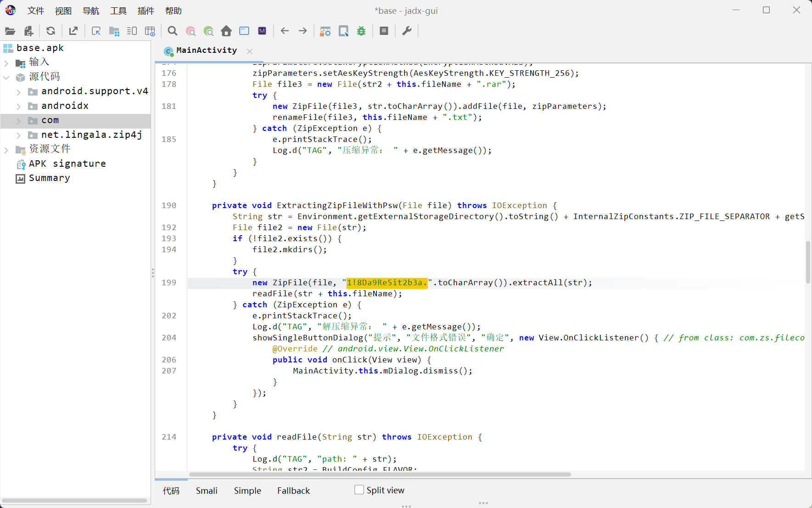The width and height of the screenshot is (812, 508).
Task: Open the 文件 menu
Action: pos(35,11)
